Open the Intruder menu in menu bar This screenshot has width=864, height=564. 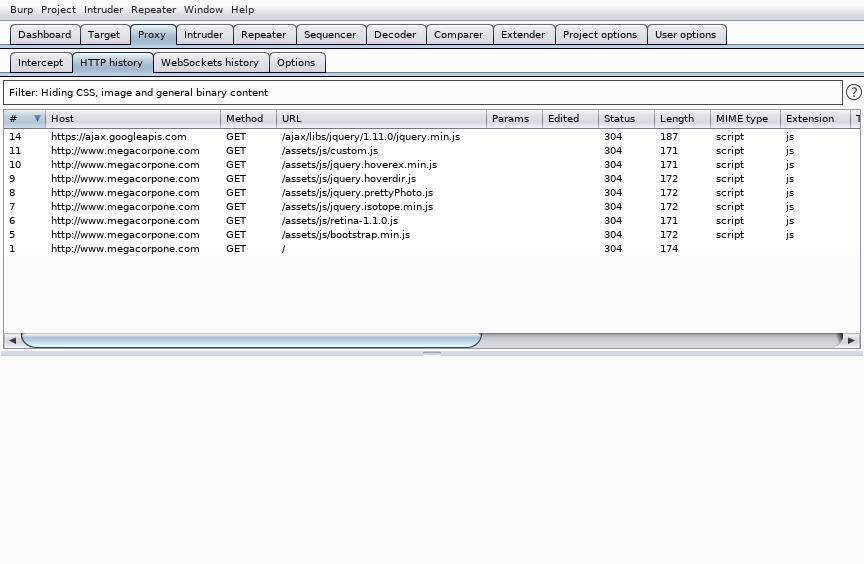point(103,10)
